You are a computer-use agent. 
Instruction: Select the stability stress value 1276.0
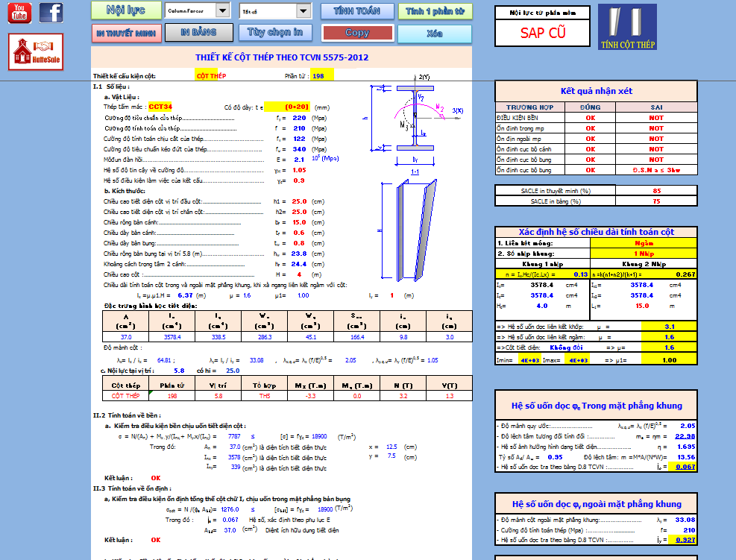click(230, 510)
